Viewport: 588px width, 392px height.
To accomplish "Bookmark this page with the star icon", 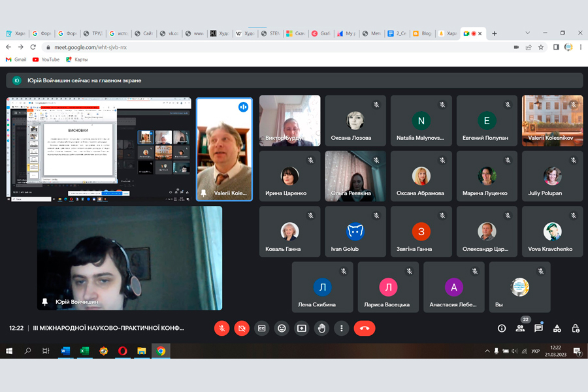I will click(x=541, y=47).
